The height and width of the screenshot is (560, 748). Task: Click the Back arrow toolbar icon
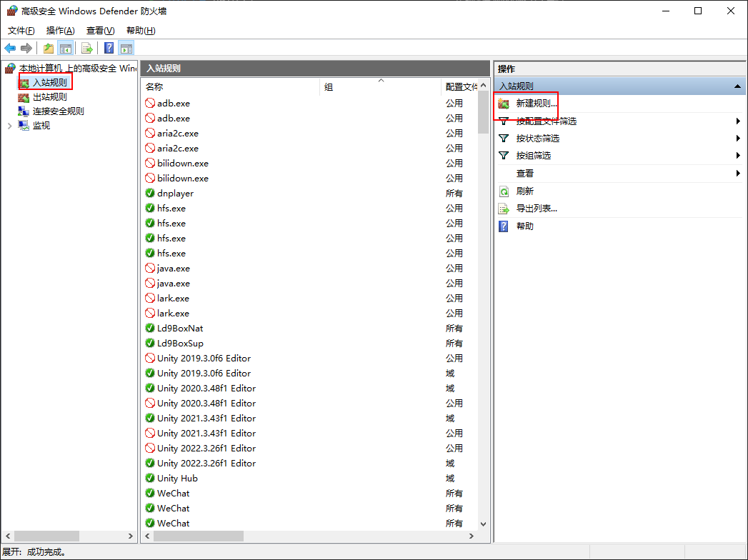coord(10,48)
